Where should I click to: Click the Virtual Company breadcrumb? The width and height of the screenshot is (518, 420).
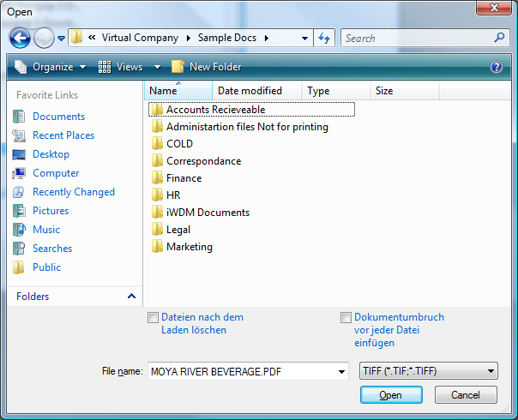coord(140,38)
